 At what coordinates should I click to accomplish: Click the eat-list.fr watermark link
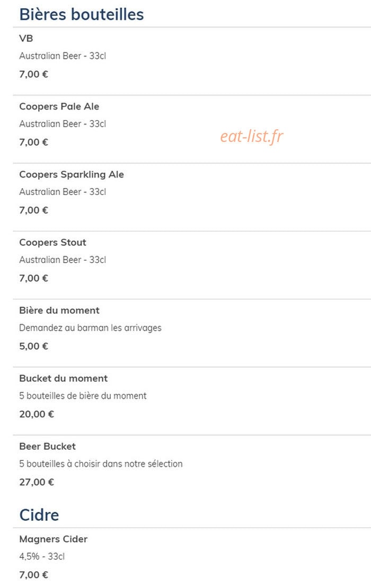(252, 136)
